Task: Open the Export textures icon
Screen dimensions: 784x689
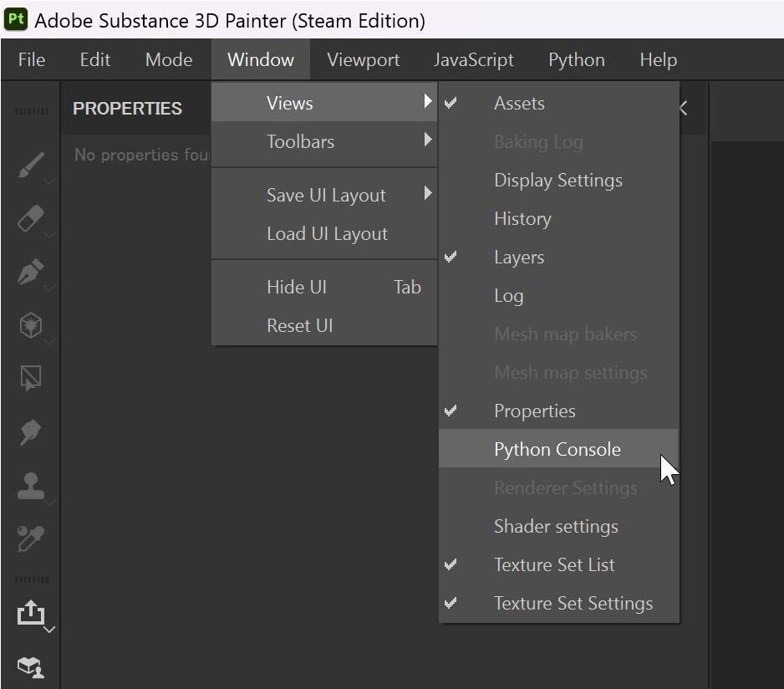Action: (x=31, y=612)
